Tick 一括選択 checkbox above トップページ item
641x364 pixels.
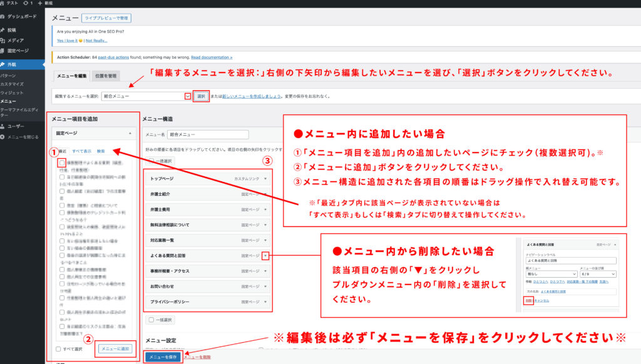click(x=151, y=161)
